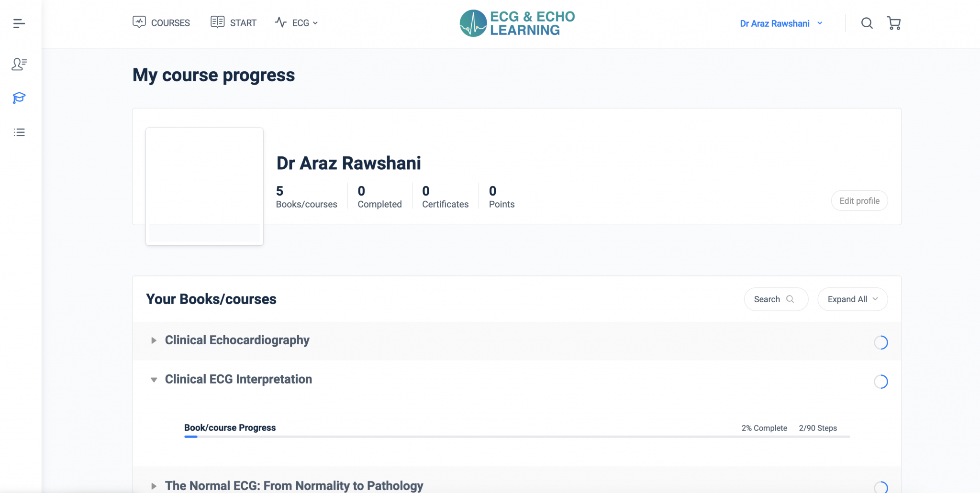Viewport: 980px width, 493px height.
Task: Click the Edit profile button
Action: pyautogui.click(x=859, y=201)
